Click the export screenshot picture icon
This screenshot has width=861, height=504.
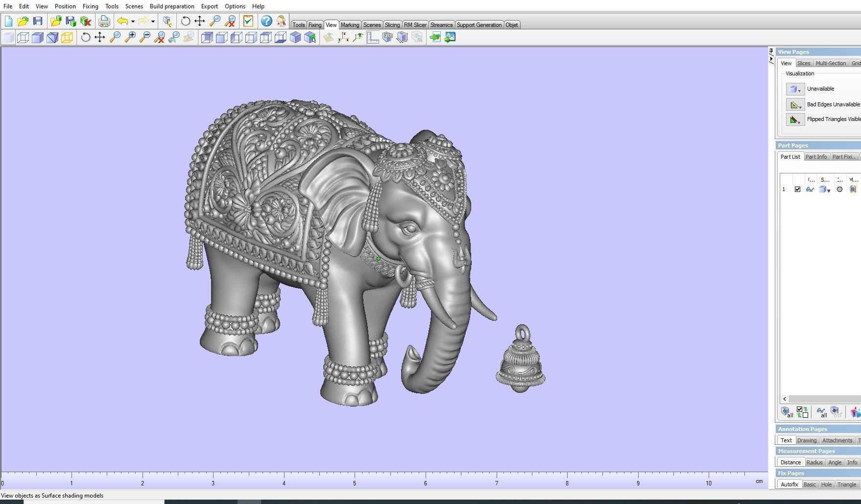(x=450, y=37)
